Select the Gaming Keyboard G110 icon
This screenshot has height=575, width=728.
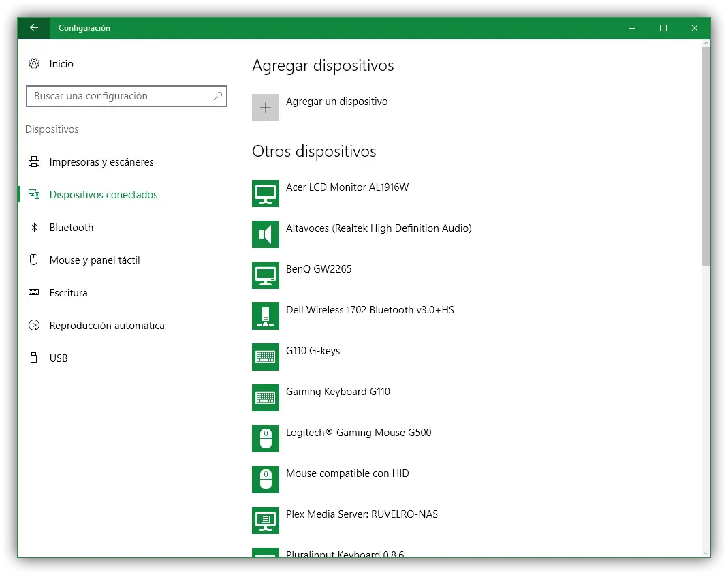pos(266,398)
